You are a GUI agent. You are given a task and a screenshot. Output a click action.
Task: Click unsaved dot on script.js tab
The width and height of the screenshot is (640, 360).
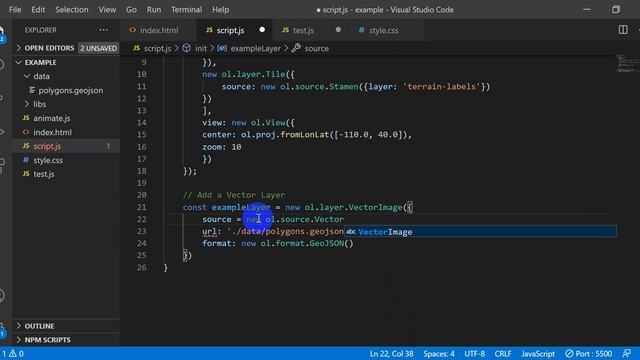coord(262,30)
